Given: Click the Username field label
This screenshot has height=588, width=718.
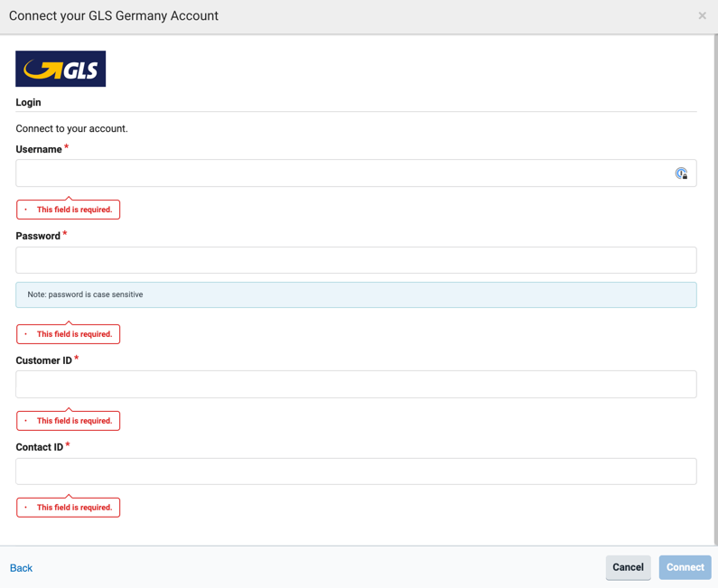Looking at the screenshot, I should click(39, 149).
